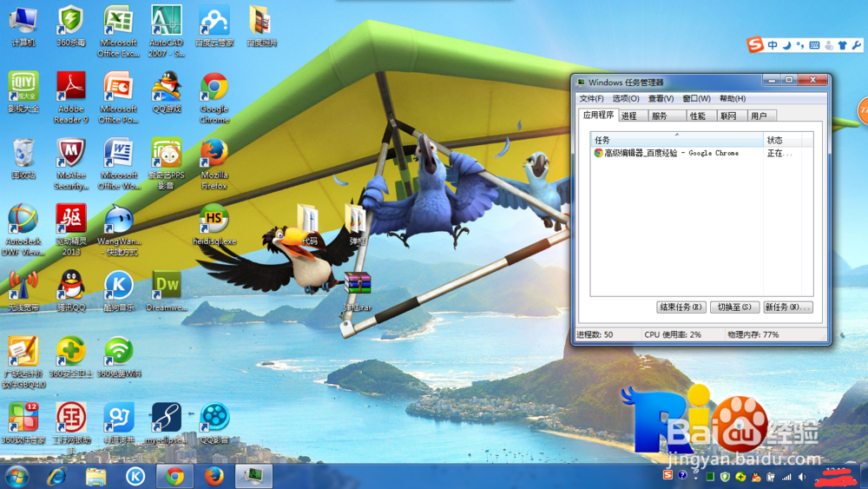Open 工行网银助手 desktop icon
This screenshot has height=489, width=868.
(x=71, y=429)
